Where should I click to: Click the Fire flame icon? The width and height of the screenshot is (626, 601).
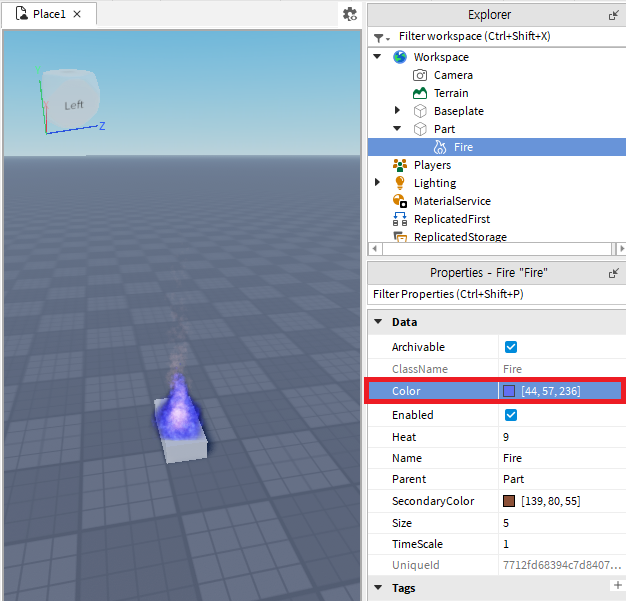(440, 147)
